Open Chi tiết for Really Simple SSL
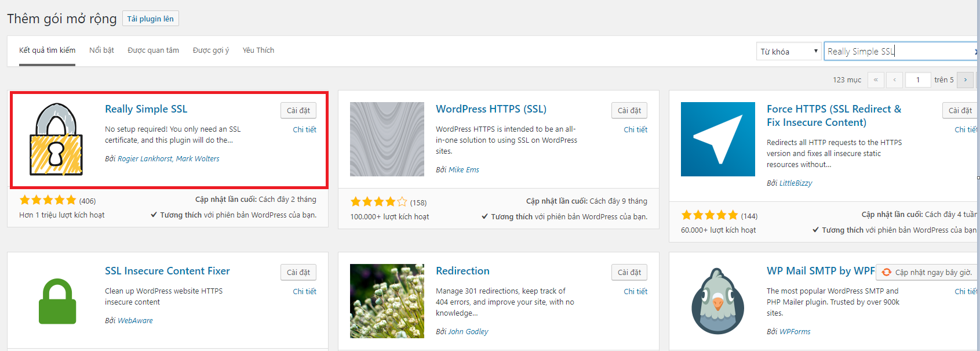This screenshot has height=351, width=980. 304,129
